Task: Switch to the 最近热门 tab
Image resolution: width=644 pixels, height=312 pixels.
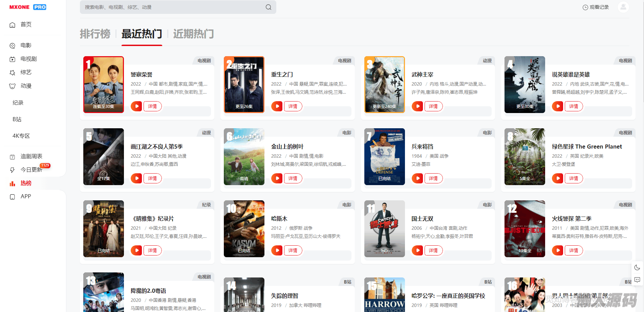Action: 142,34
